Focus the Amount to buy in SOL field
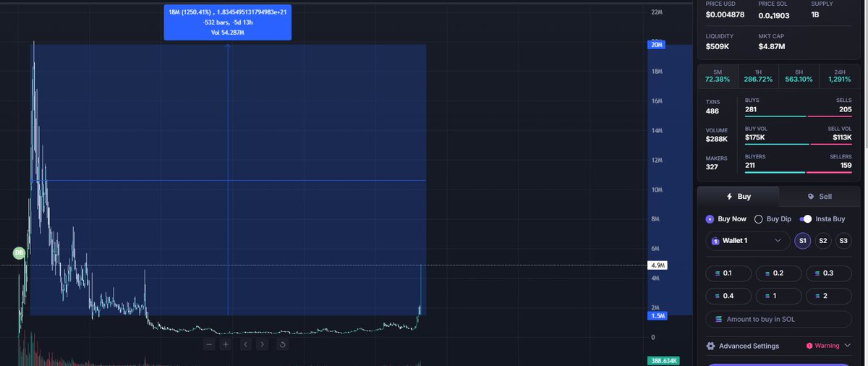868x366 pixels. pyautogui.click(x=778, y=319)
